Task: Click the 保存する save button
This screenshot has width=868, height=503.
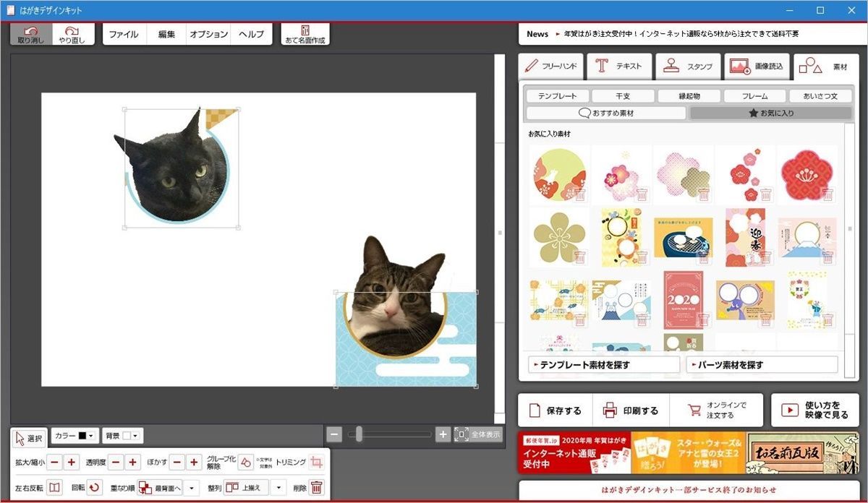Action: (x=555, y=410)
